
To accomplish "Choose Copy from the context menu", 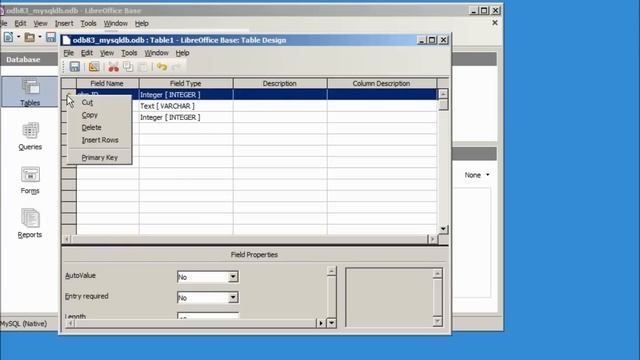I will 89,115.
